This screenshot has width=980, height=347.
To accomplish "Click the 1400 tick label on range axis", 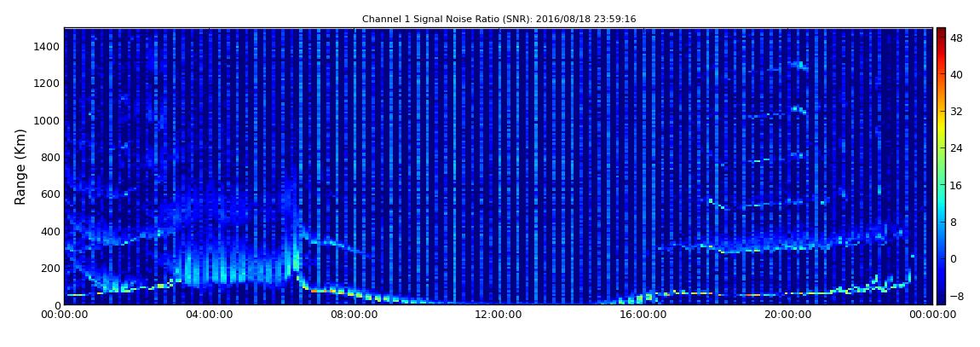I will (x=48, y=46).
